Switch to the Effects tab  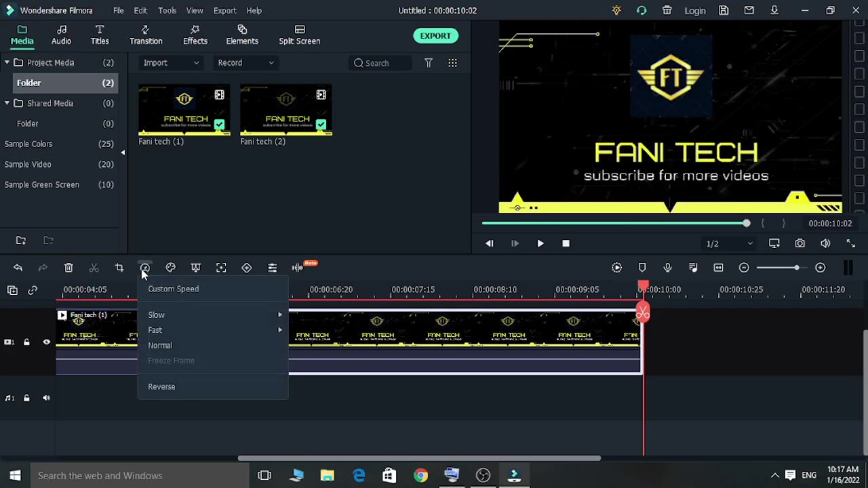click(195, 35)
